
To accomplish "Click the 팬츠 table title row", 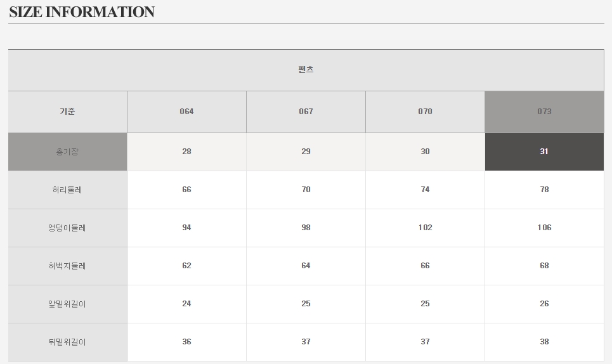I will tap(306, 70).
